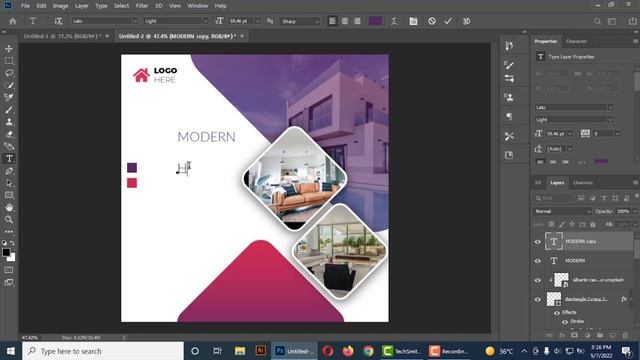Select the Move tool
Screen dimensions: 640x360
(9, 49)
